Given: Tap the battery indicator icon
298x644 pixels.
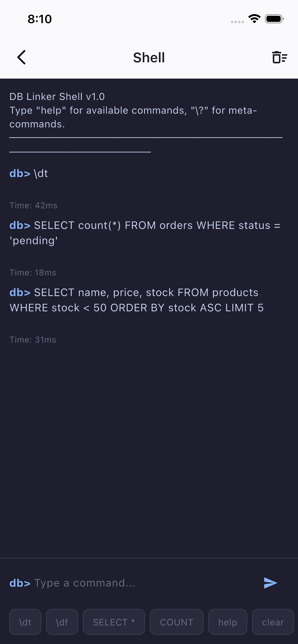Looking at the screenshot, I should pyautogui.click(x=274, y=19).
